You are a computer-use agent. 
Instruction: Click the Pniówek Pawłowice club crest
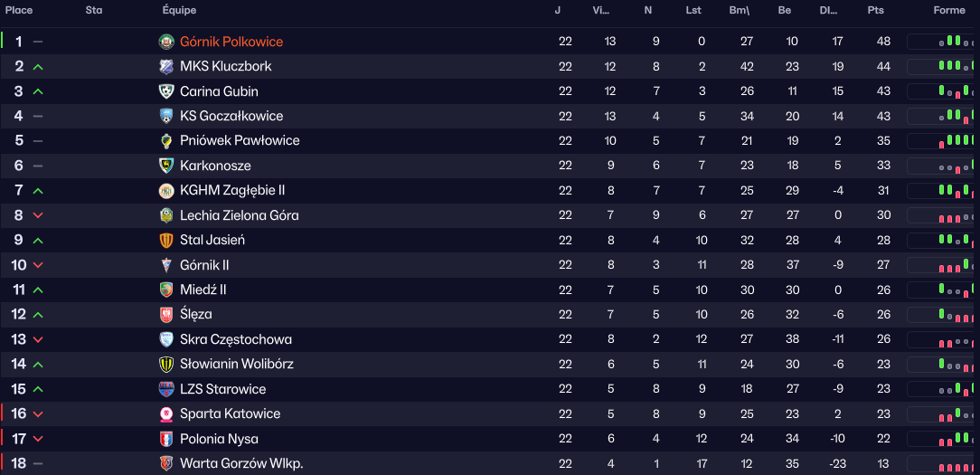tap(166, 140)
